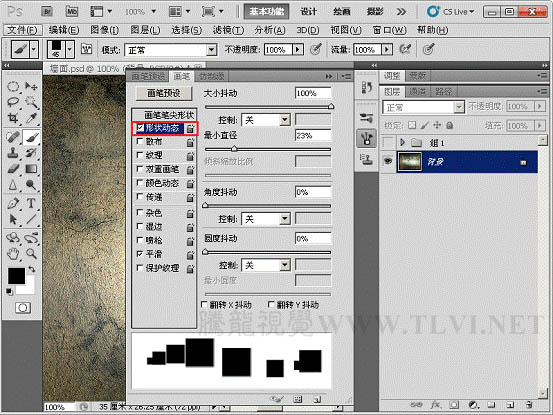Image resolution: width=553 pixels, height=415 pixels.
Task: Click the foreground black color swatch
Action: pyautogui.click(x=16, y=276)
